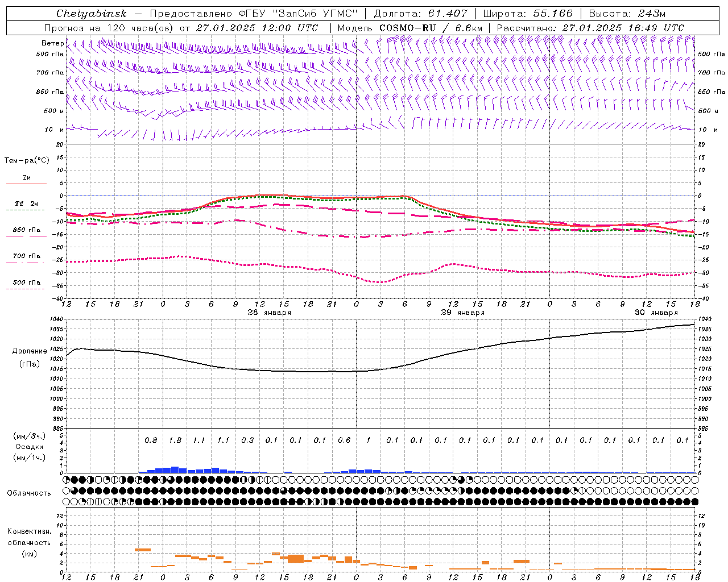728x582 pixels.
Task: Click the 'Высота: 243м' elevation value
Action: point(627,14)
